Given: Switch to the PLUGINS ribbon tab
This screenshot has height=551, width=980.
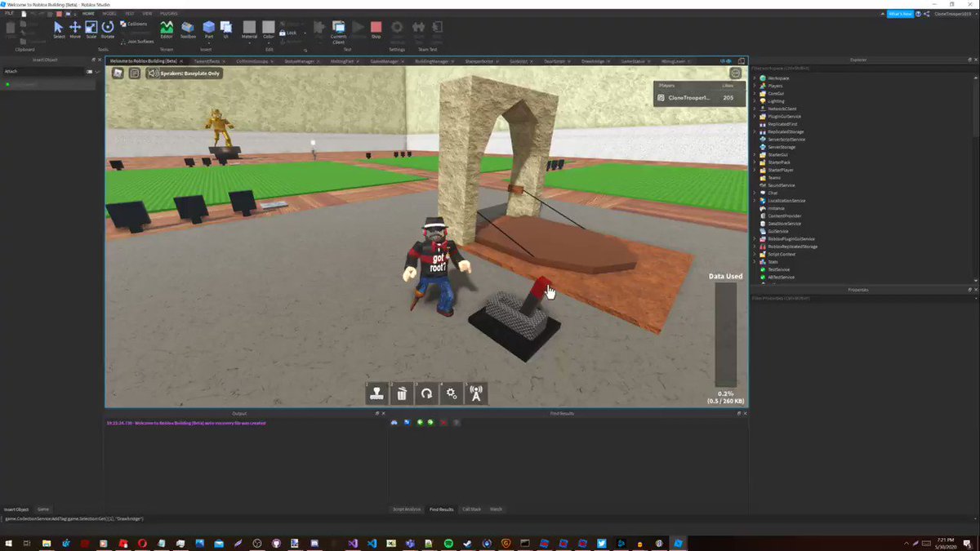Looking at the screenshot, I should click(168, 14).
